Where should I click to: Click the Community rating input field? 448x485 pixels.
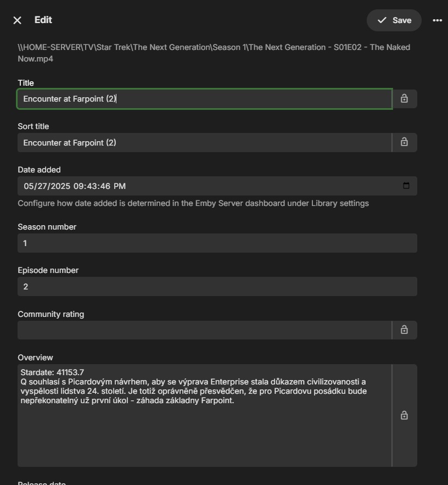click(204, 330)
